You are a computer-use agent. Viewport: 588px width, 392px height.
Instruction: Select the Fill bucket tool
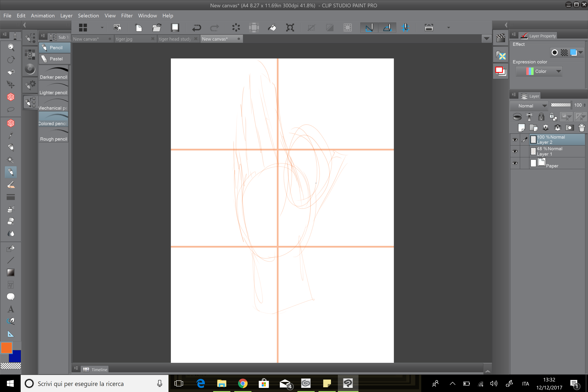tap(11, 248)
